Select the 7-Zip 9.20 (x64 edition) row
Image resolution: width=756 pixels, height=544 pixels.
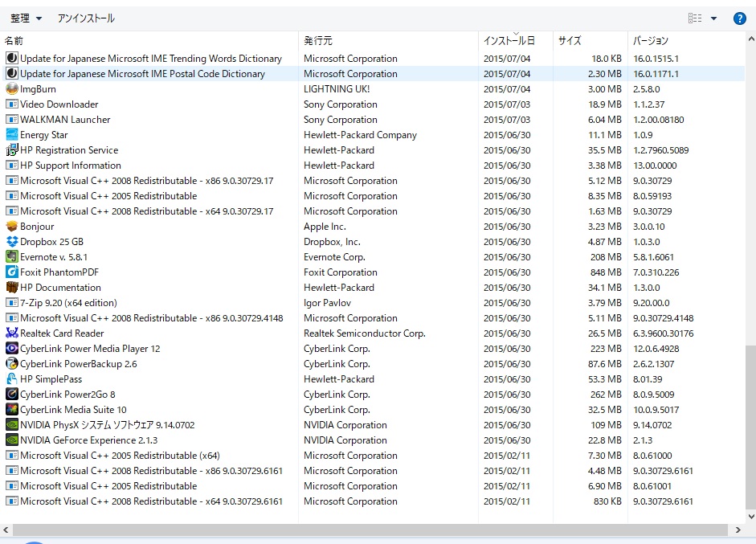[x=68, y=303]
